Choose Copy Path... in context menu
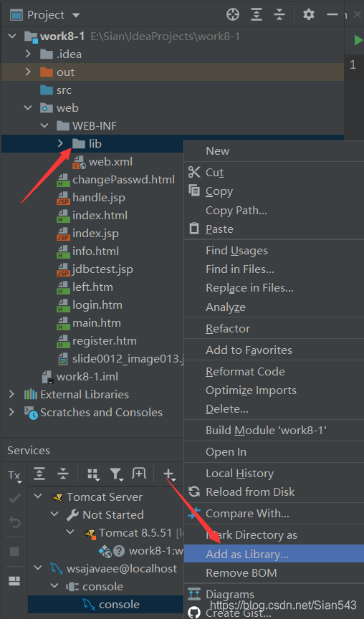Screen dimensions: 364x619 pos(274,211)
